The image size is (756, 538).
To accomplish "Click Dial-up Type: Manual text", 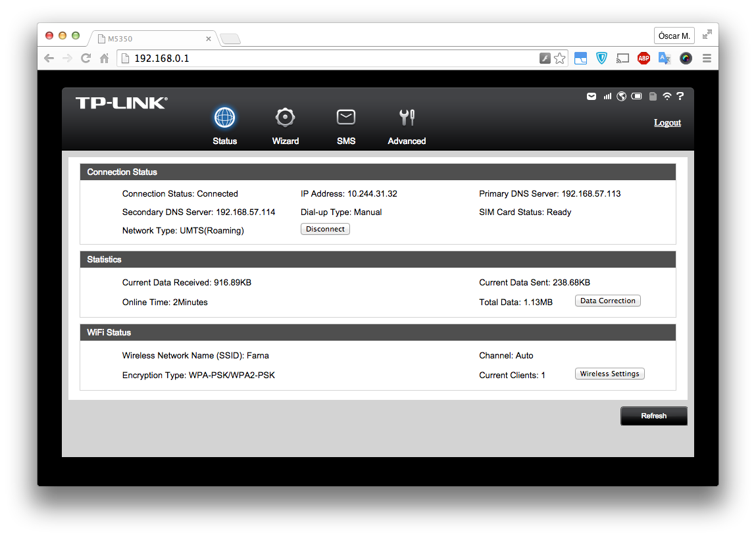I will (341, 212).
